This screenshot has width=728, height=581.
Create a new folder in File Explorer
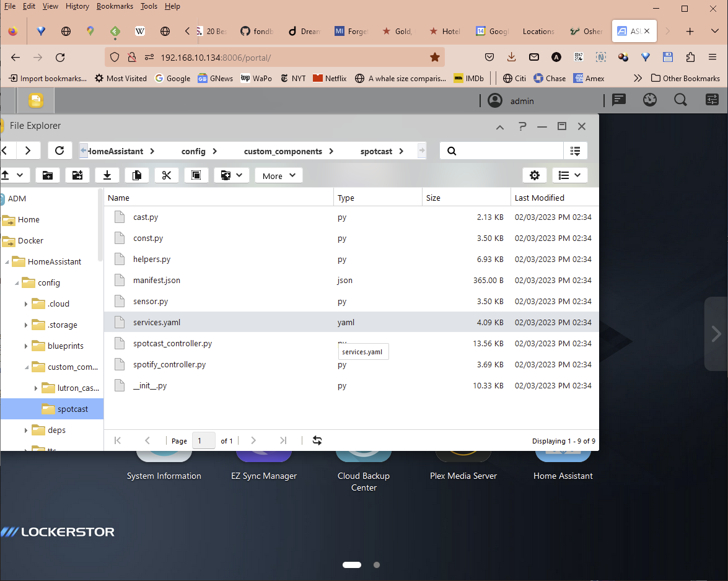click(48, 175)
